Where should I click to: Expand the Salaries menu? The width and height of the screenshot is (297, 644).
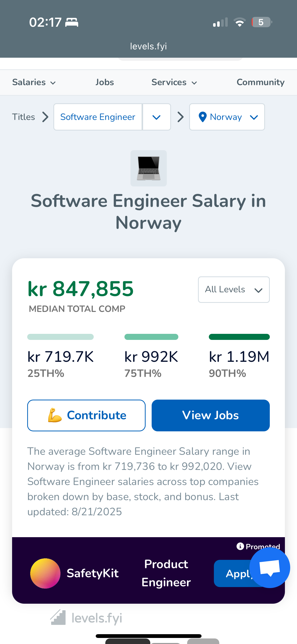pyautogui.click(x=34, y=82)
